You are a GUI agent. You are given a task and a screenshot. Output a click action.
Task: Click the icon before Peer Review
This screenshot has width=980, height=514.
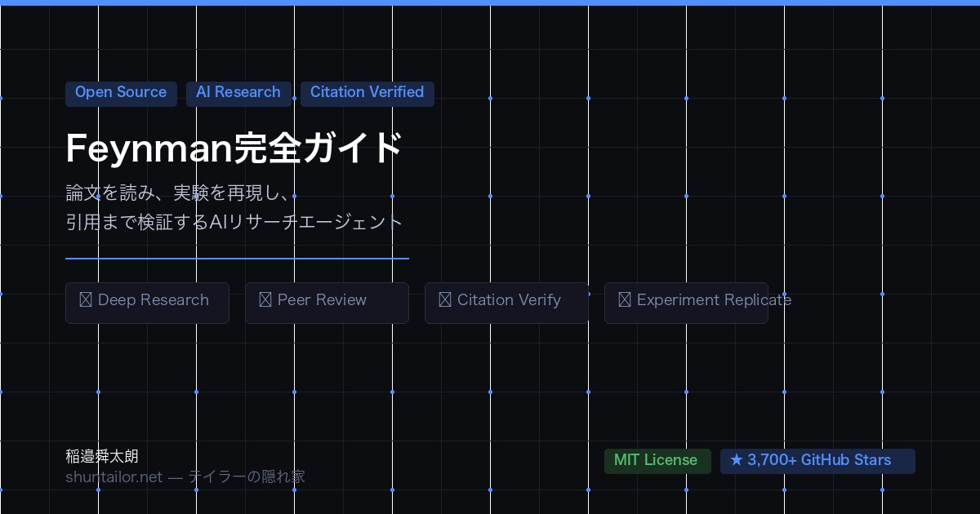[x=265, y=300]
